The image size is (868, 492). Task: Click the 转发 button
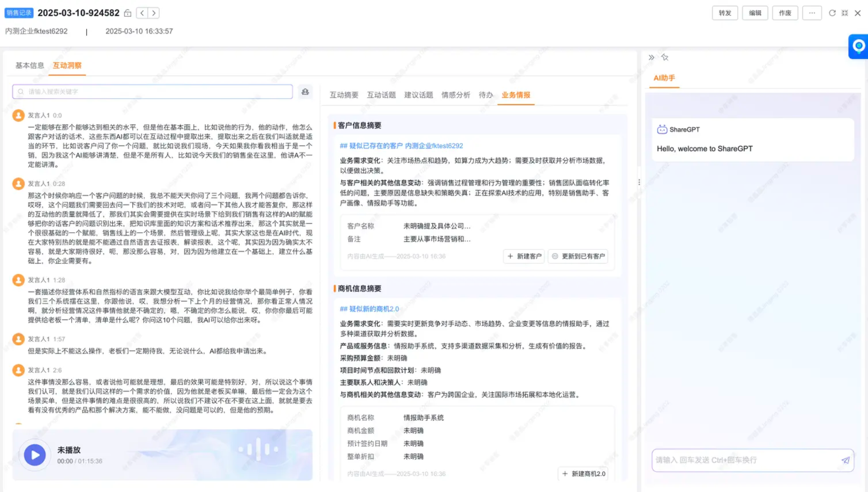coord(725,13)
